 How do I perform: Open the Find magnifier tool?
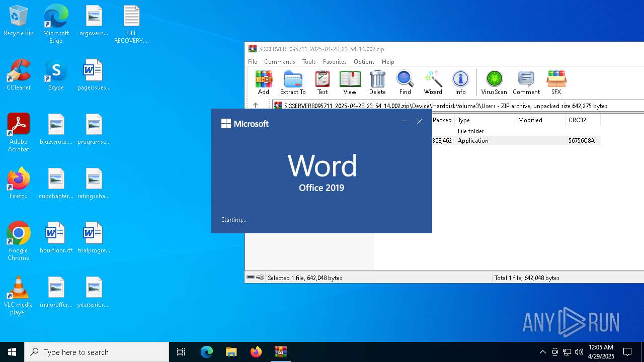click(x=405, y=82)
